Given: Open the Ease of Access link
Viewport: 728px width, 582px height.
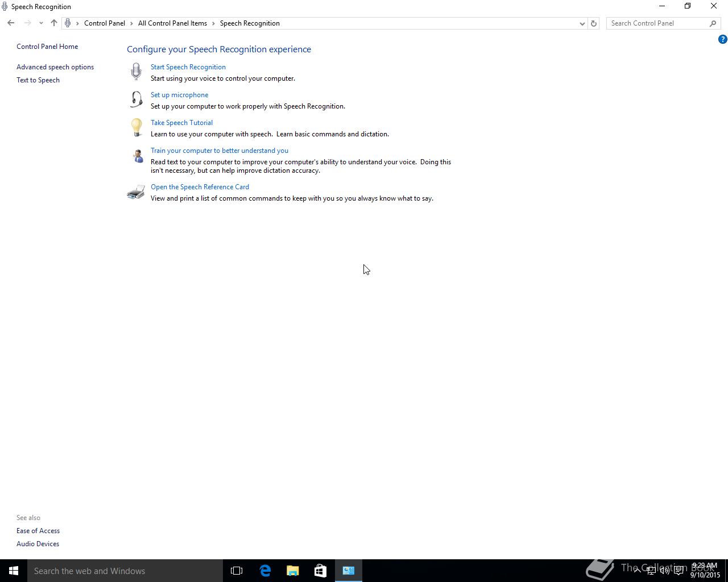Looking at the screenshot, I should tap(38, 531).
